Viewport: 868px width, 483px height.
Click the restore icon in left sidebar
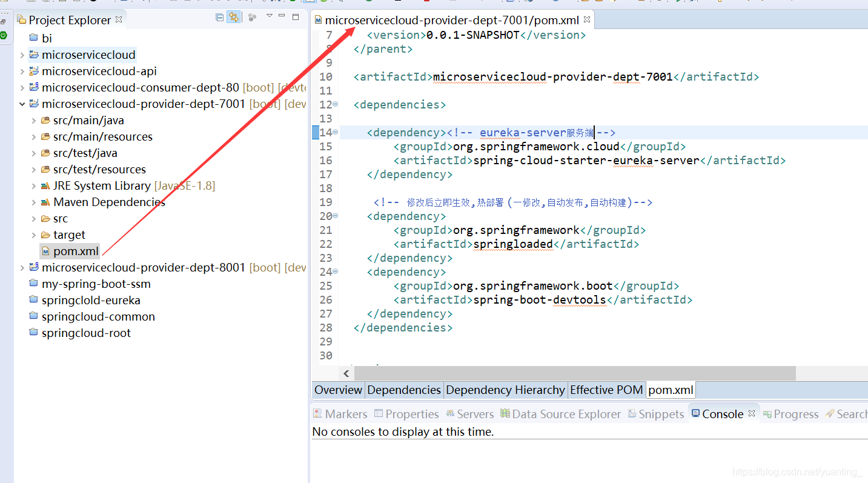[x=4, y=21]
